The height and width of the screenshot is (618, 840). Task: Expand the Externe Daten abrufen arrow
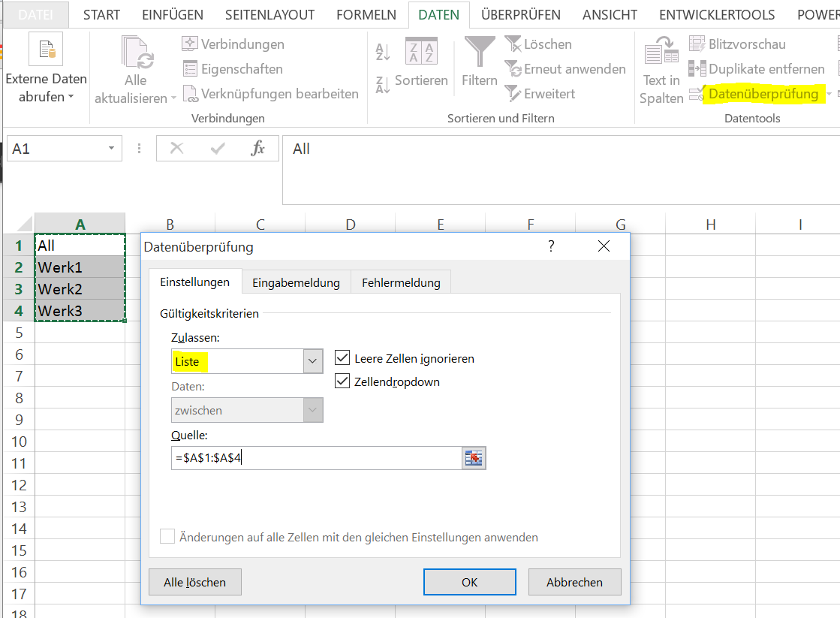(x=71, y=97)
